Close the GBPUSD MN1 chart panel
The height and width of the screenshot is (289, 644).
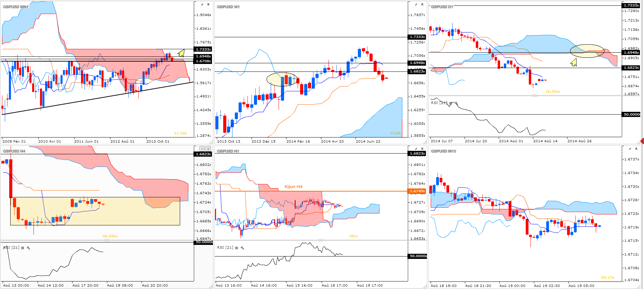coord(208,4)
